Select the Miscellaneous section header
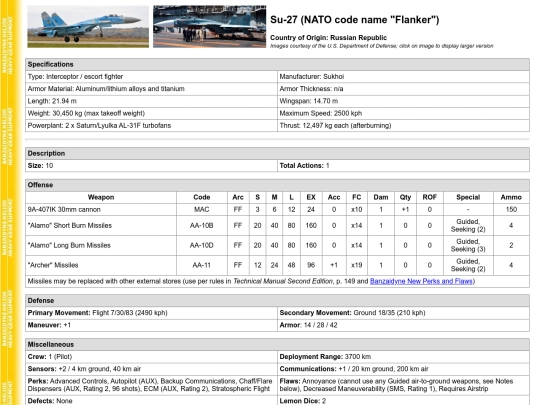The width and height of the screenshot is (540, 405). pos(277,345)
